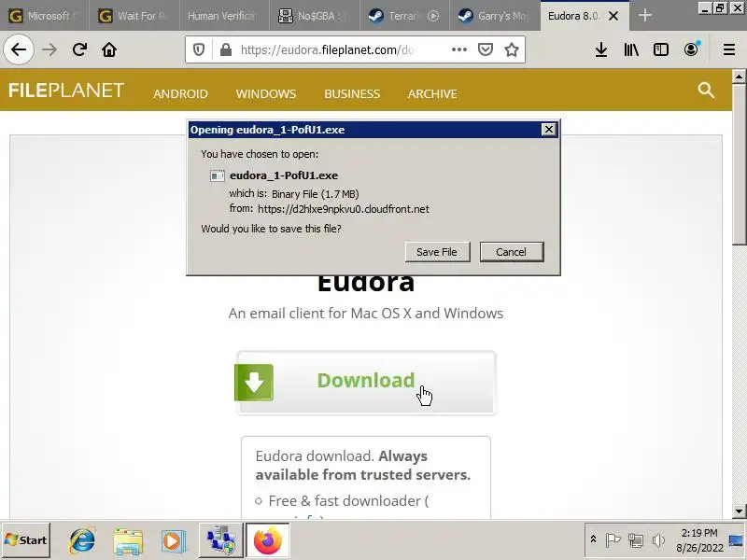Open FilePlanet search

tap(706, 90)
